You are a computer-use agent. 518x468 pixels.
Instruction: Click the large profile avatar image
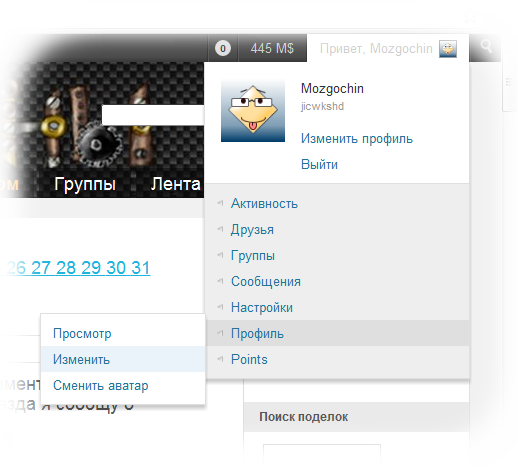click(x=253, y=111)
